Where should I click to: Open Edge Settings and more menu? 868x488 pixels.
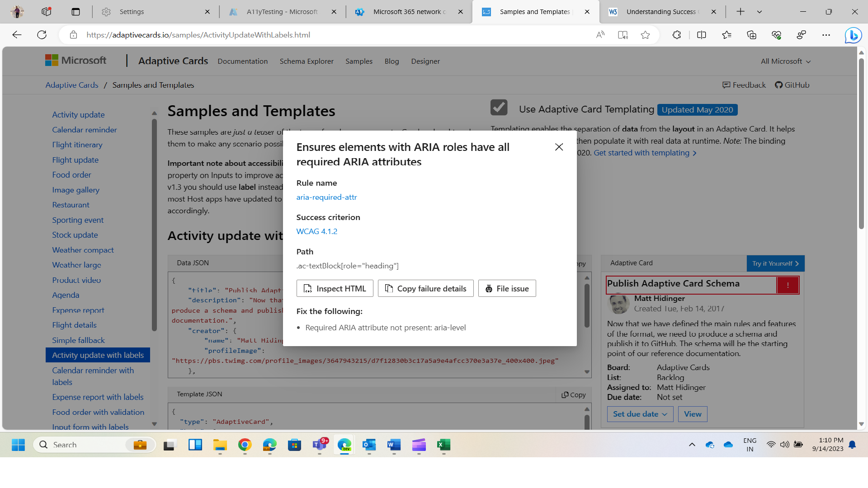tap(826, 35)
